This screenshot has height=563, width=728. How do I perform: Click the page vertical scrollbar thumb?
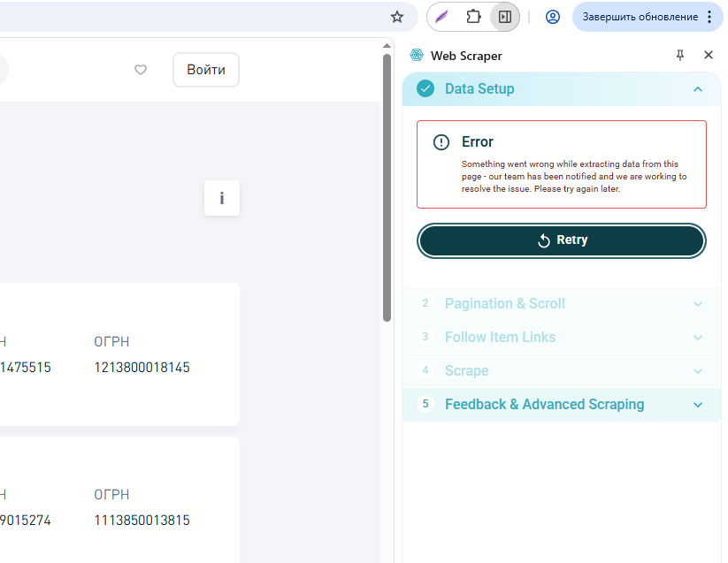pos(387,186)
